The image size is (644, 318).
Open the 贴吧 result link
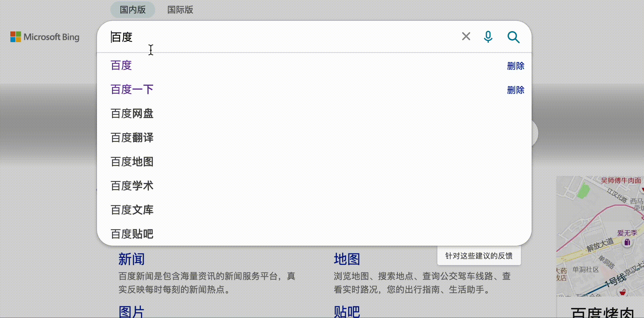pos(347,312)
